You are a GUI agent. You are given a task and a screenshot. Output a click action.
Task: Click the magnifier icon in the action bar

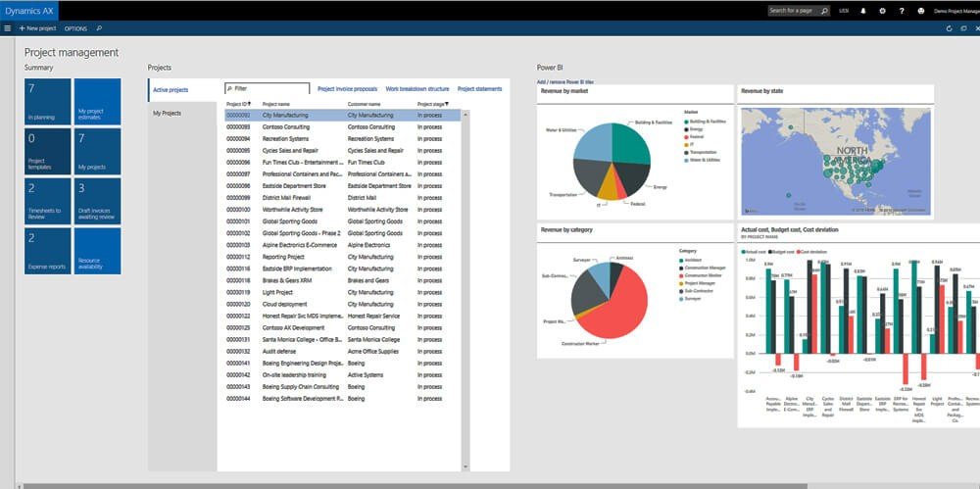pos(99,28)
